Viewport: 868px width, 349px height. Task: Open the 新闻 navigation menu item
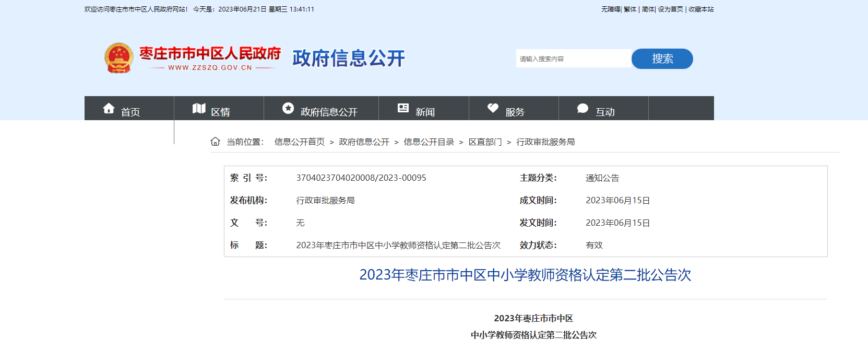coord(425,112)
